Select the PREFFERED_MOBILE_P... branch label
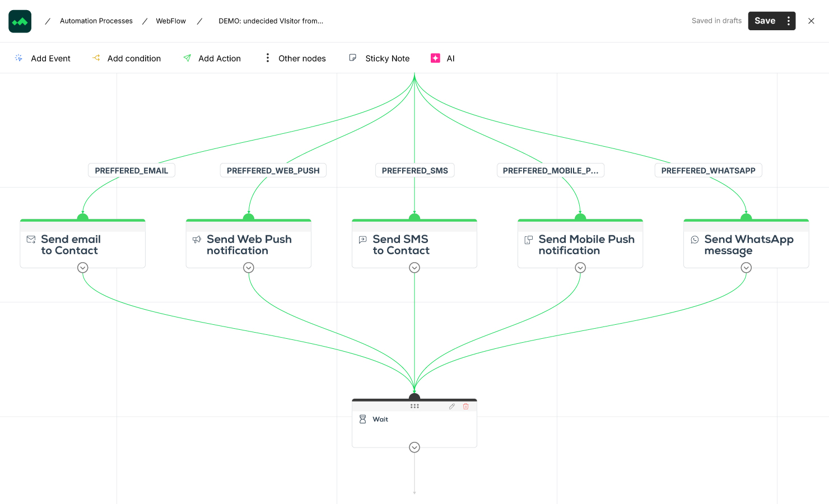The height and width of the screenshot is (504, 829). tap(551, 170)
